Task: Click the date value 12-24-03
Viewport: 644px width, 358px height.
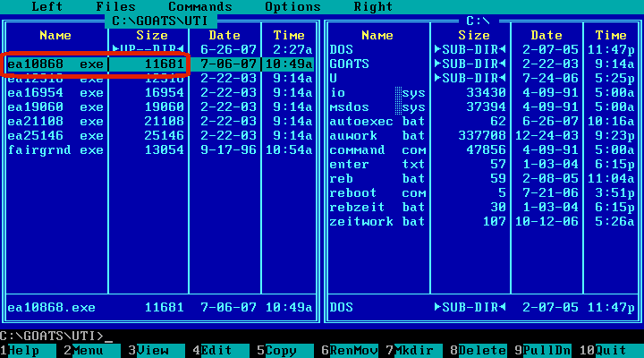Action: [x=547, y=136]
